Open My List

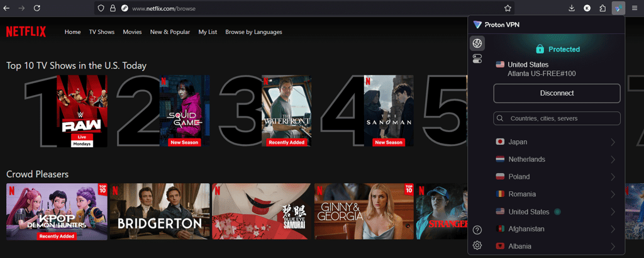click(208, 32)
